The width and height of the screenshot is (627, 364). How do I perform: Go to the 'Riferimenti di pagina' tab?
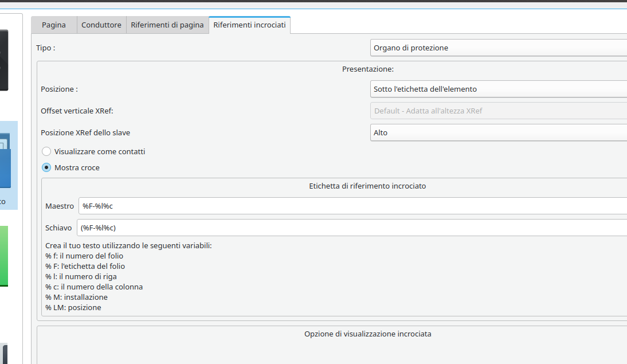[167, 25]
